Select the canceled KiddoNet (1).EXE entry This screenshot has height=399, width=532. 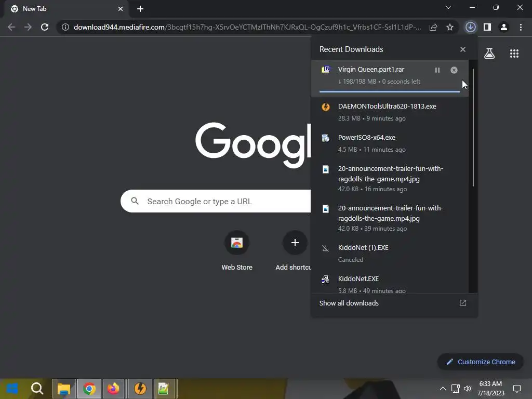pyautogui.click(x=390, y=254)
